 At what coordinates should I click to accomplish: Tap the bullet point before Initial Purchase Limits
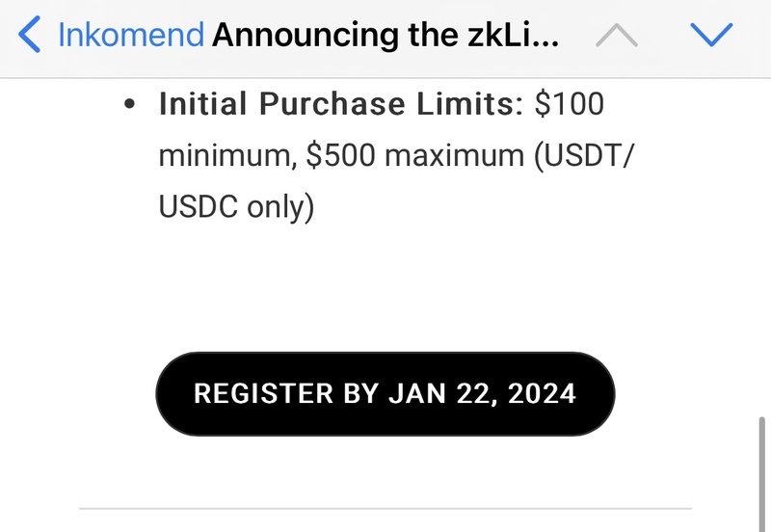[131, 106]
